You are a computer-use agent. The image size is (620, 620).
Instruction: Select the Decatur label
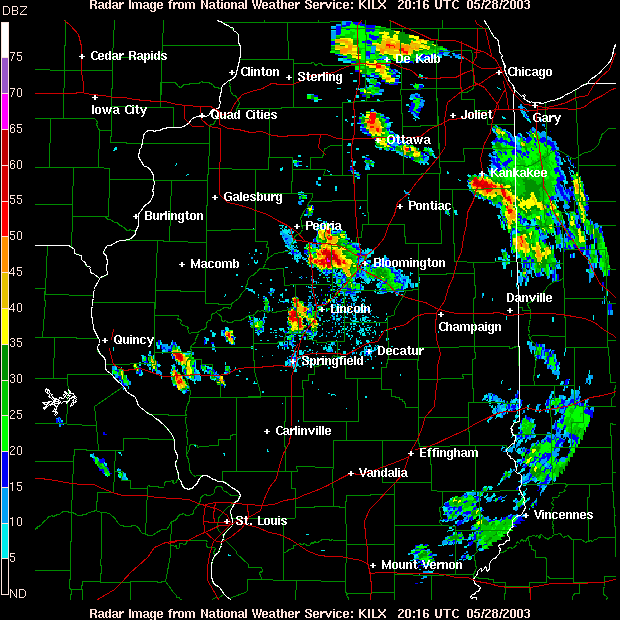point(401,351)
